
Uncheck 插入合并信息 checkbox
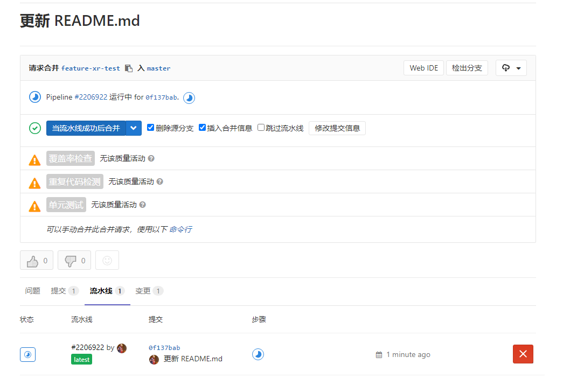pyautogui.click(x=202, y=127)
